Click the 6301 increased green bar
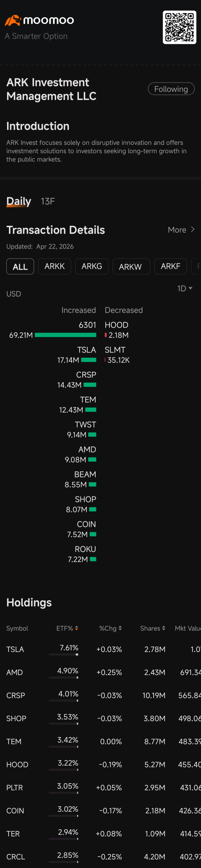 [66, 335]
